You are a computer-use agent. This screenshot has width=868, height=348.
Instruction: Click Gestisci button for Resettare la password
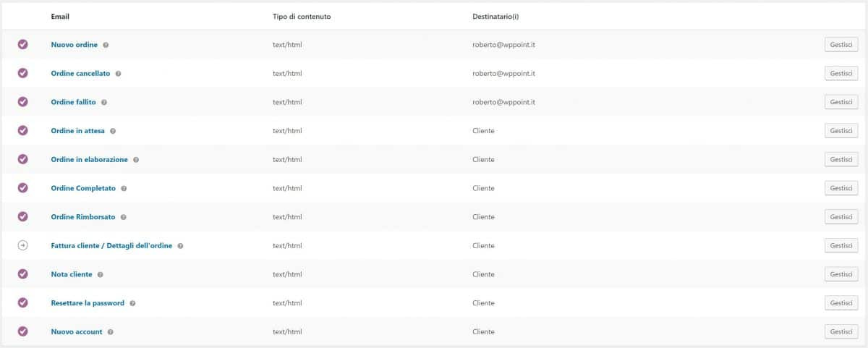(841, 303)
